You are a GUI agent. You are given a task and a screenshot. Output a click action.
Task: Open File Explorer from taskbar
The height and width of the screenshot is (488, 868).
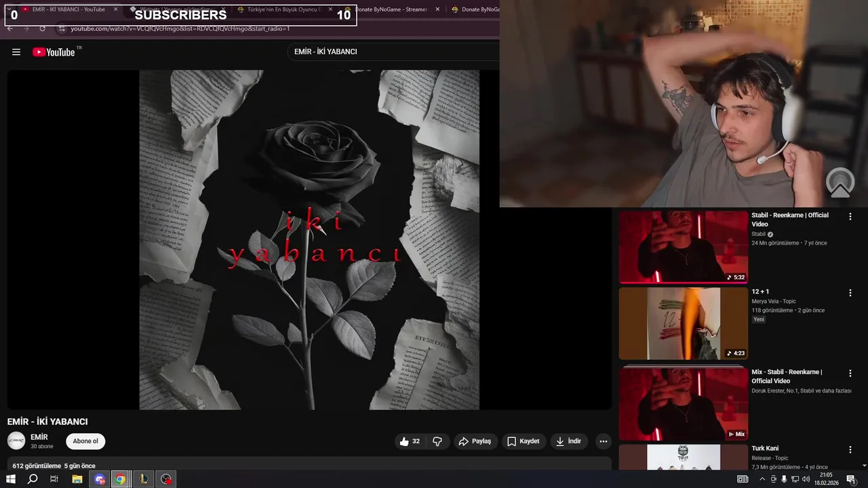tap(77, 479)
